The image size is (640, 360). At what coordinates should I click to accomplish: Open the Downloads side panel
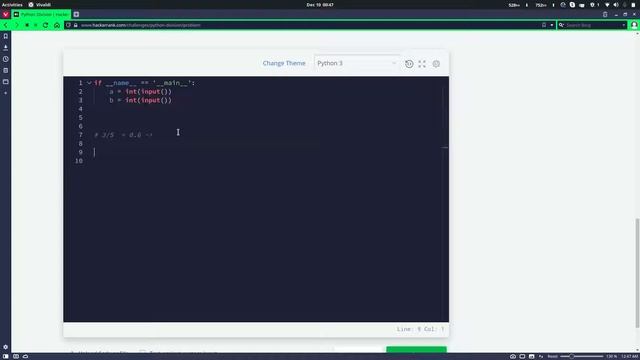(6, 48)
